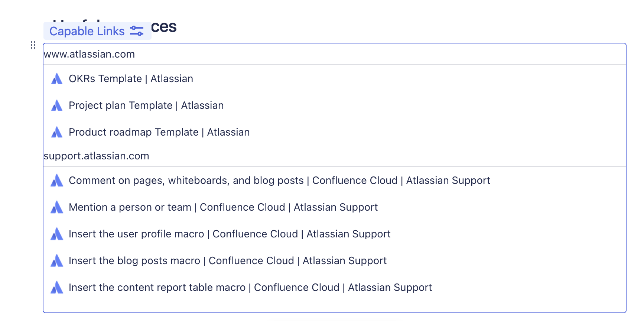Image resolution: width=644 pixels, height=321 pixels.
Task: Click the Atlassian icon beside Project plan Template
Action: 57,106
